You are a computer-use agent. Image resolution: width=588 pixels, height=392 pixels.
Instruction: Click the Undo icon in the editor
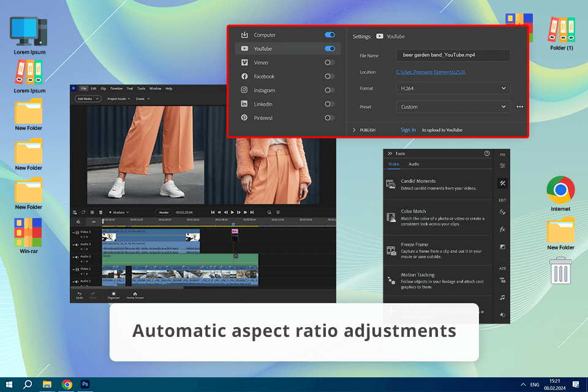(x=80, y=295)
